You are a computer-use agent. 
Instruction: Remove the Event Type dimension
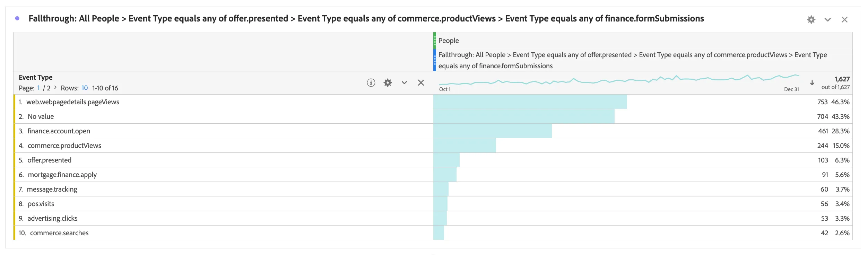pos(421,82)
